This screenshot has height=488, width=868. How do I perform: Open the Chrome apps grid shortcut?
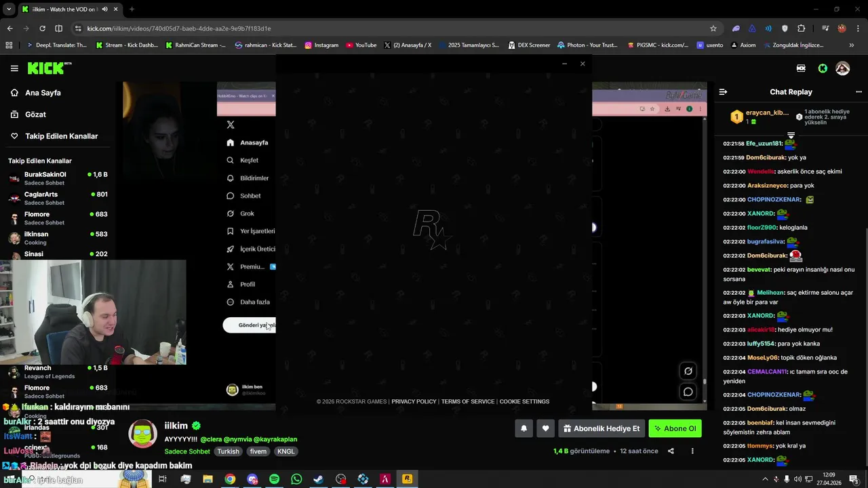point(9,45)
